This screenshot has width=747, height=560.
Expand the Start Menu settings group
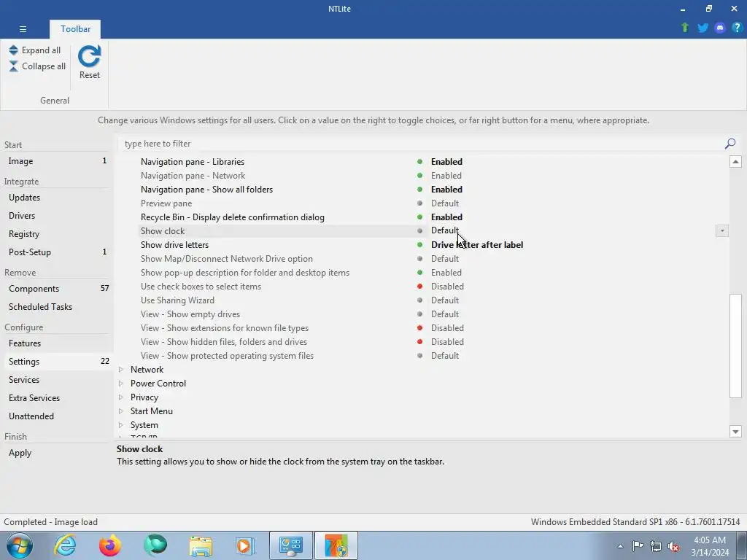(x=121, y=411)
